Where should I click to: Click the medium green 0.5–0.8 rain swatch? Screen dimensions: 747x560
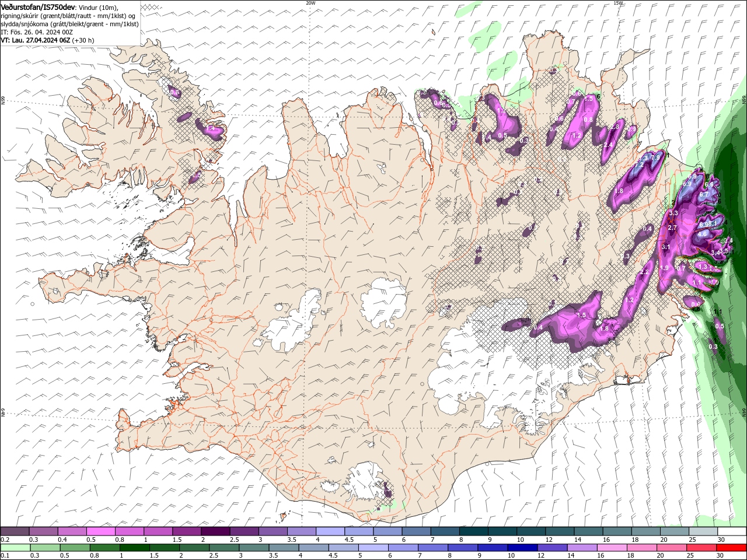click(x=75, y=548)
